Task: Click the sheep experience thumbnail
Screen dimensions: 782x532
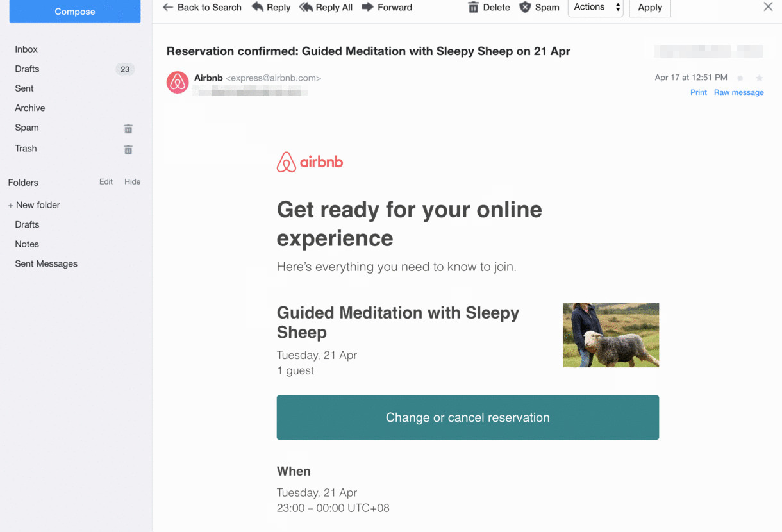Action: (610, 335)
